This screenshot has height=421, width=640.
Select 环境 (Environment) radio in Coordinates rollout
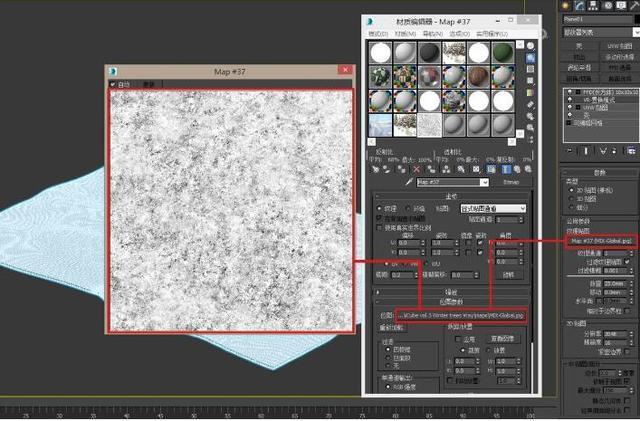click(x=408, y=209)
